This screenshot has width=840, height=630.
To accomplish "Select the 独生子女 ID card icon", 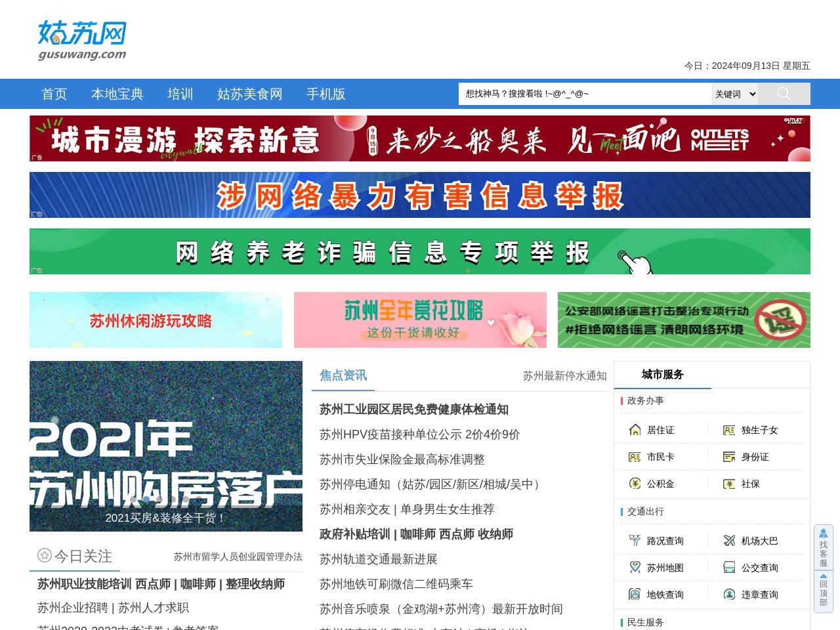I will coord(729,430).
